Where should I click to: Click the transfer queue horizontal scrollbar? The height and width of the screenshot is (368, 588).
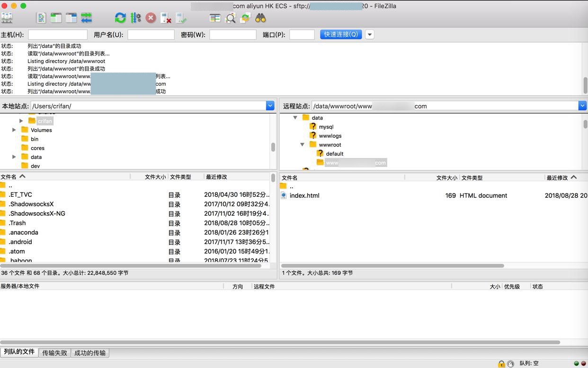(280, 342)
